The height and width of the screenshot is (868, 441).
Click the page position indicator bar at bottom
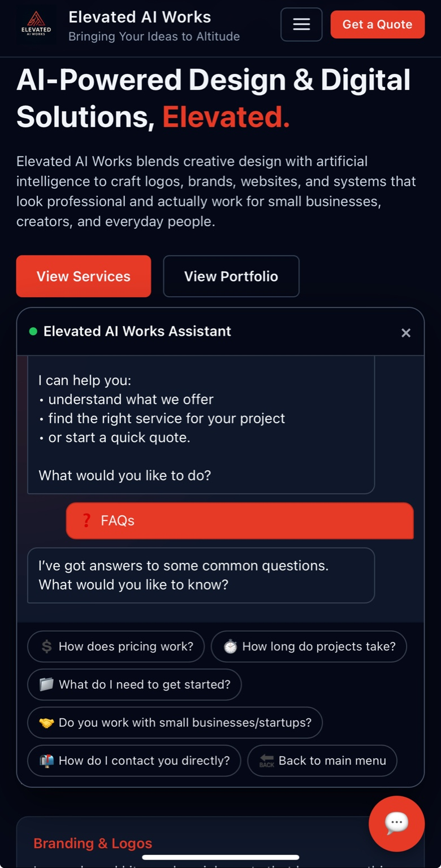click(x=220, y=857)
